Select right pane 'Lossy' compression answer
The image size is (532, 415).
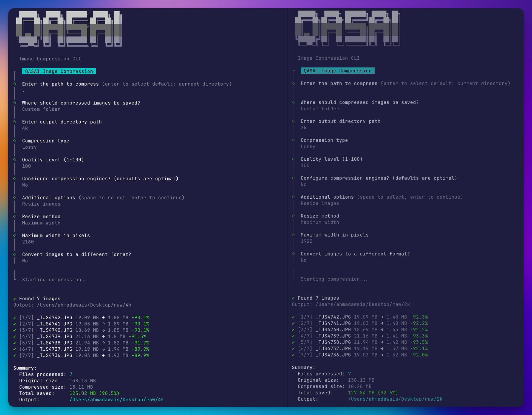308,147
